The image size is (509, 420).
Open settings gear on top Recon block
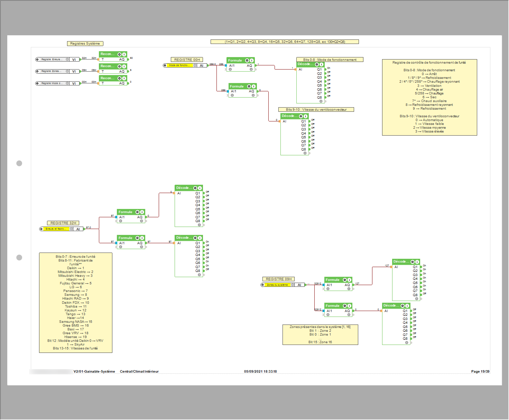119,54
